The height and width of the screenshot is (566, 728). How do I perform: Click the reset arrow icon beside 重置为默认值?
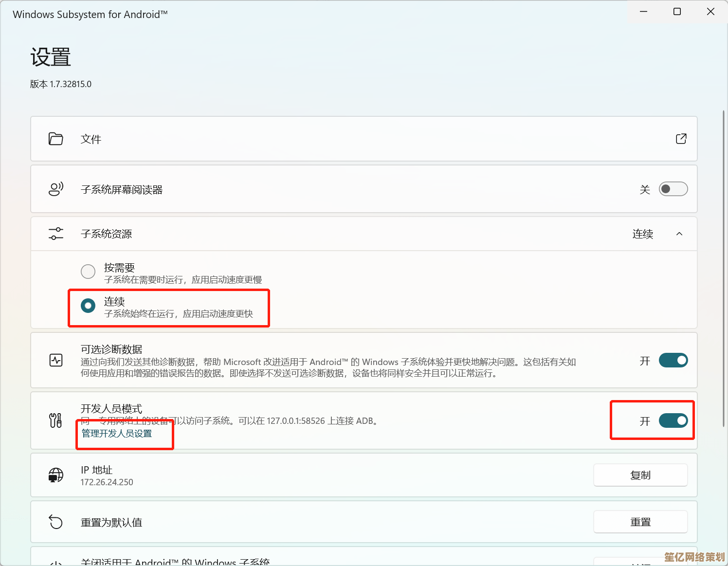[56, 522]
